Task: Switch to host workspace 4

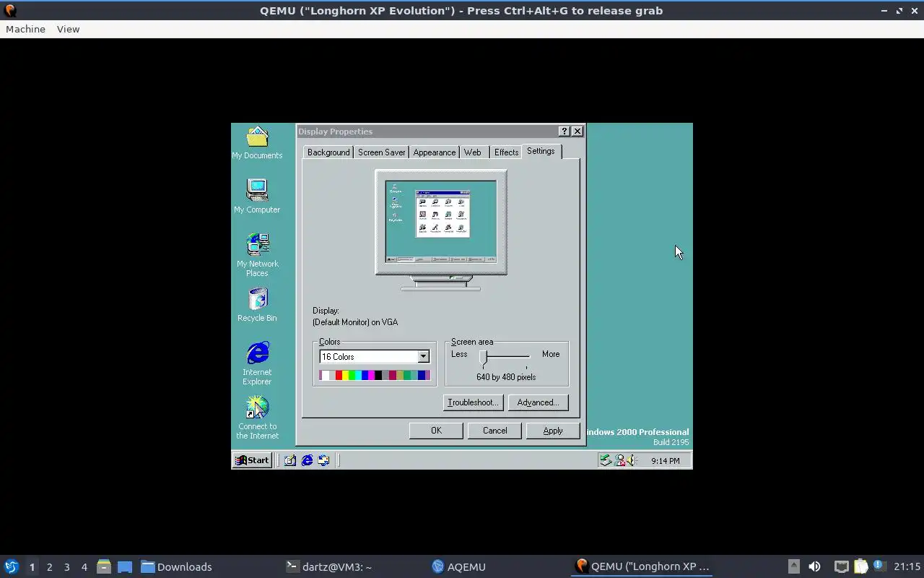Action: point(84,567)
